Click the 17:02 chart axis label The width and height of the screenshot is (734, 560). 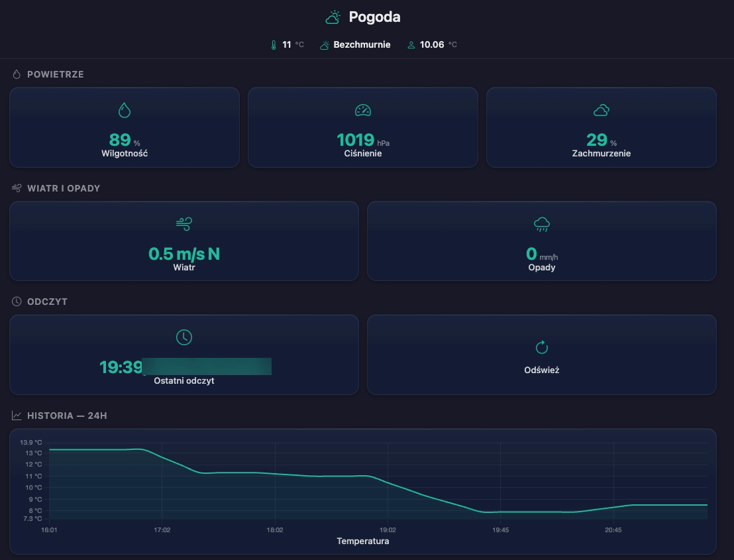(x=162, y=530)
